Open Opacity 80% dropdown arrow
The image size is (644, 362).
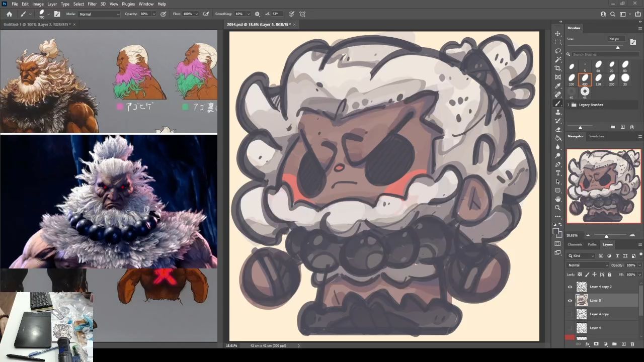click(153, 14)
